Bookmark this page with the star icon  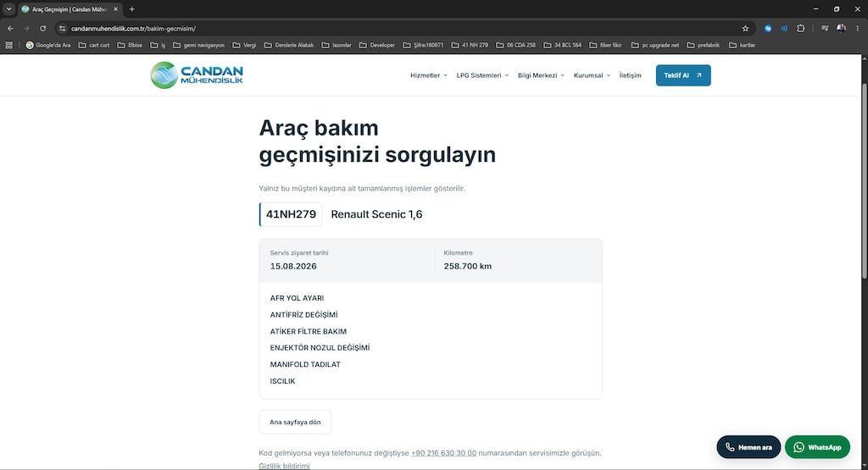point(745,28)
